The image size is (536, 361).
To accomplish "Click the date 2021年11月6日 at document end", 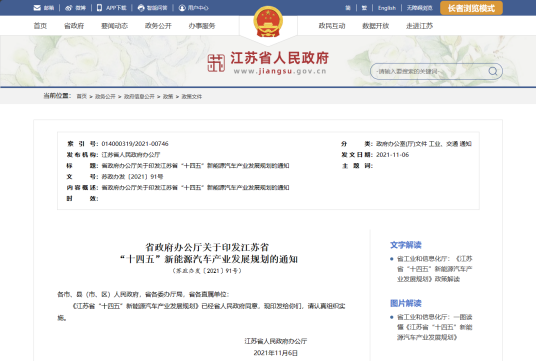I will 276,353.
